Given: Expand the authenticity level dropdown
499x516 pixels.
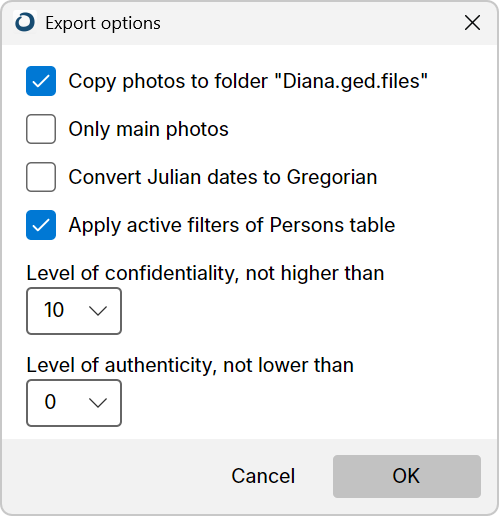Looking at the screenshot, I should 74,403.
